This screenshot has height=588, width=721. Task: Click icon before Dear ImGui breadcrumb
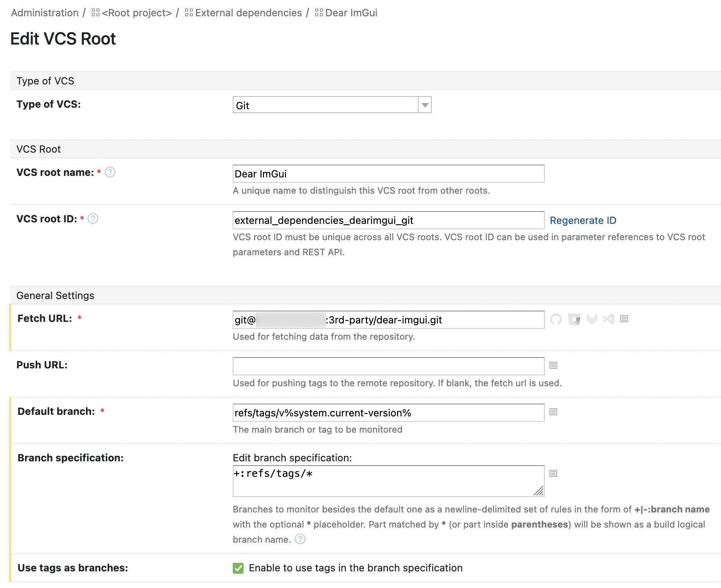click(x=319, y=13)
